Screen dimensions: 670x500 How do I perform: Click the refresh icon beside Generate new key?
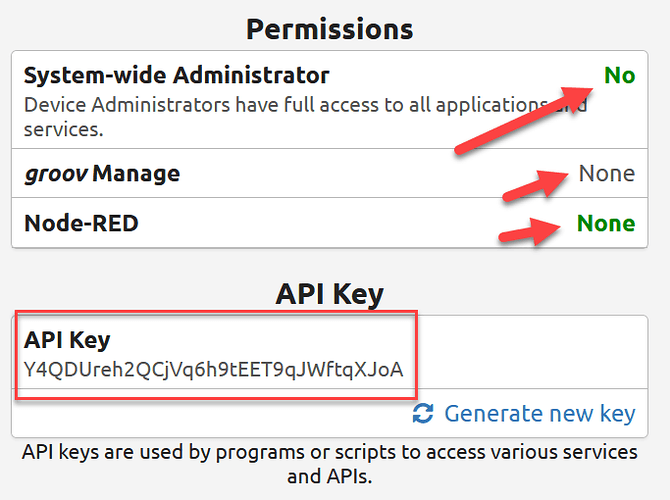point(423,413)
